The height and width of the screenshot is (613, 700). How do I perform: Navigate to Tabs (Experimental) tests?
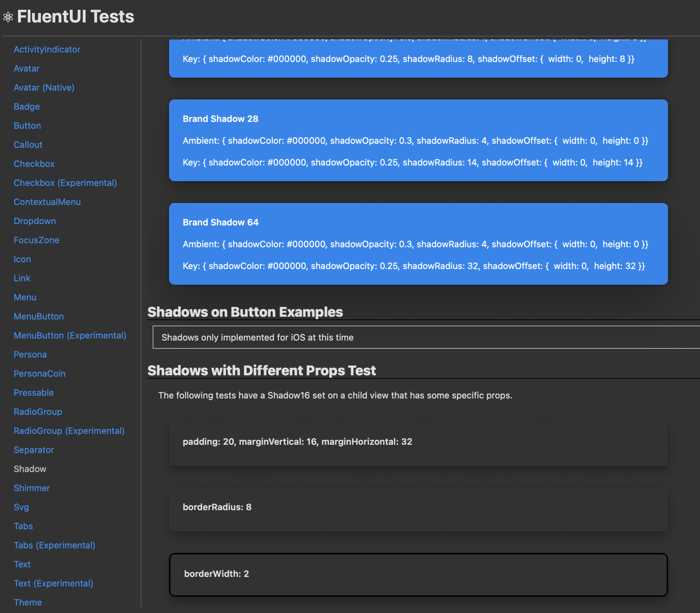(x=55, y=545)
